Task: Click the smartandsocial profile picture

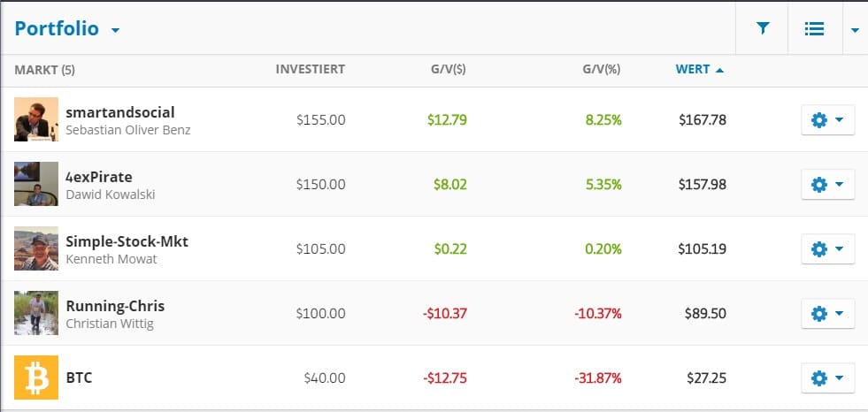Action: pyautogui.click(x=36, y=119)
